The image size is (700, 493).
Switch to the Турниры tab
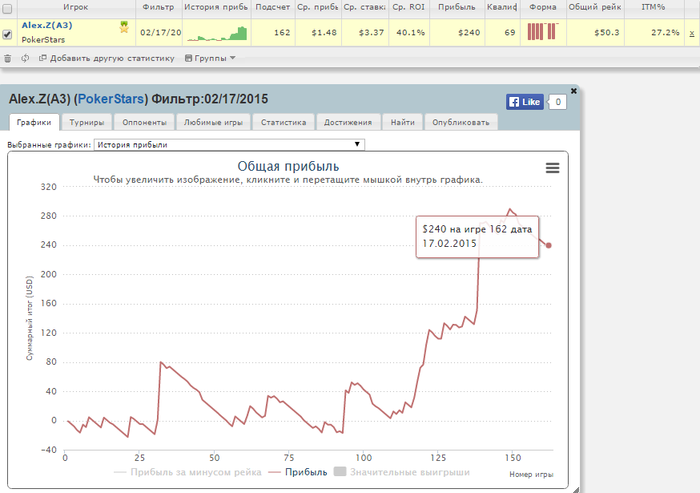point(87,122)
